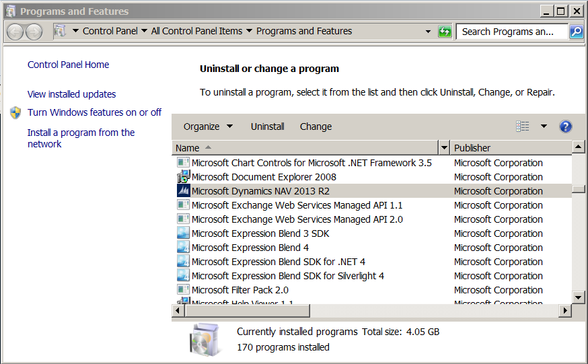
Task: Click the Microsoft Document Explorer 2008 icon
Action: click(183, 176)
